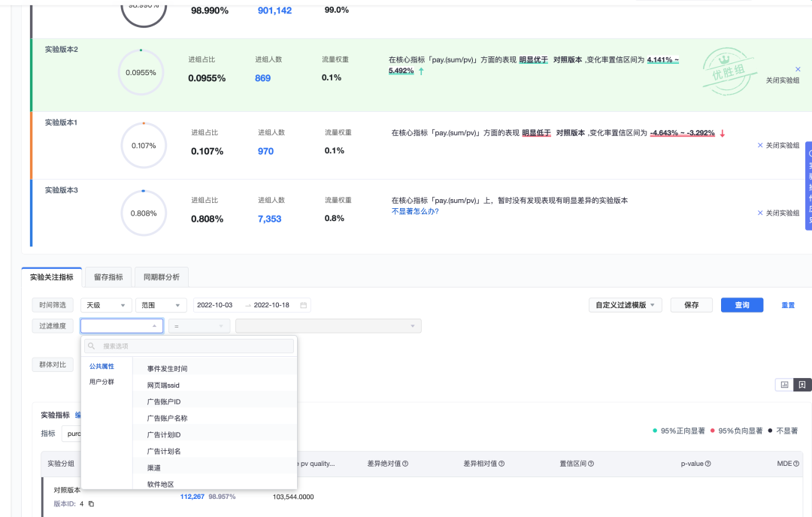Screen dimensions: 812x517
Task: Click the info icon beside 差异相对值
Action: (x=501, y=464)
